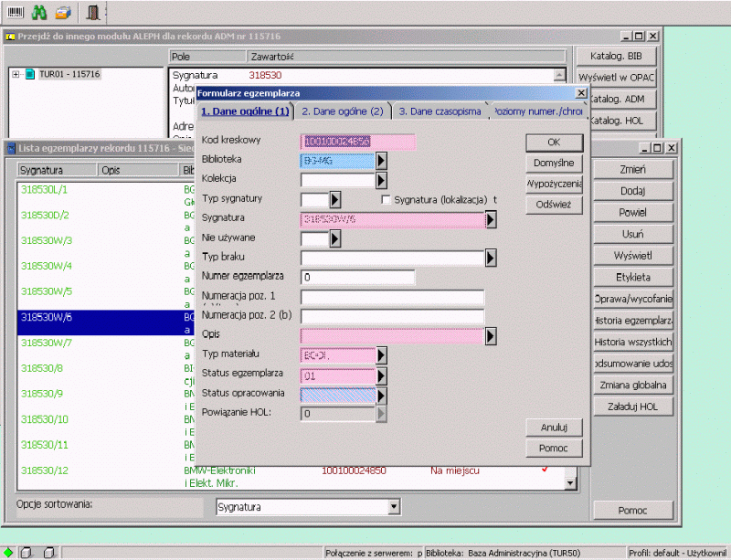Screen dimensions: 731x560
Task: Open the Status egzemplarza dropdown arrow
Action: 381,375
